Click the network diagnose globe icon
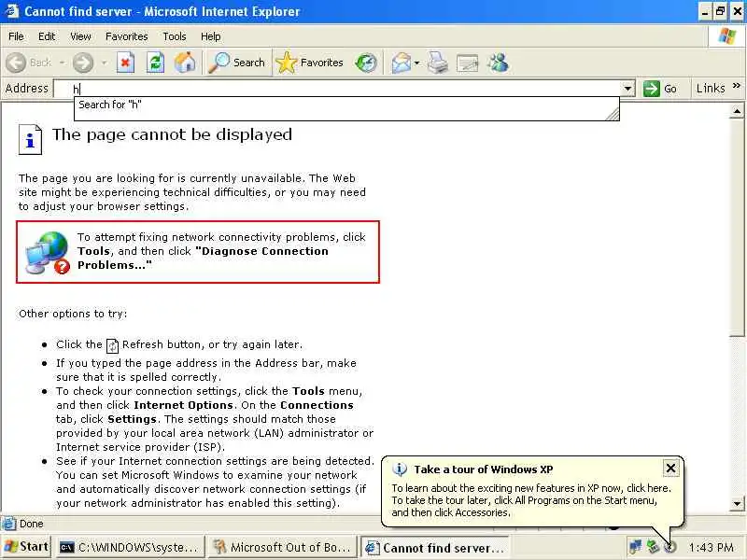747x560 pixels. click(48, 252)
